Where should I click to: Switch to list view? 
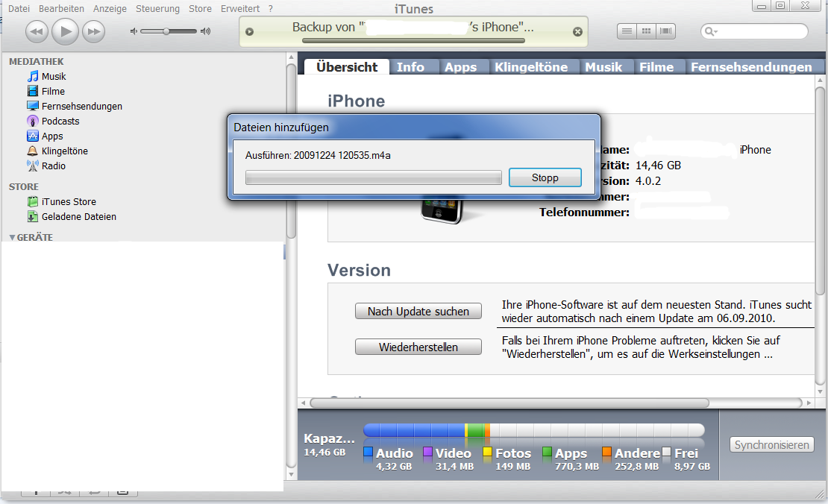click(627, 31)
